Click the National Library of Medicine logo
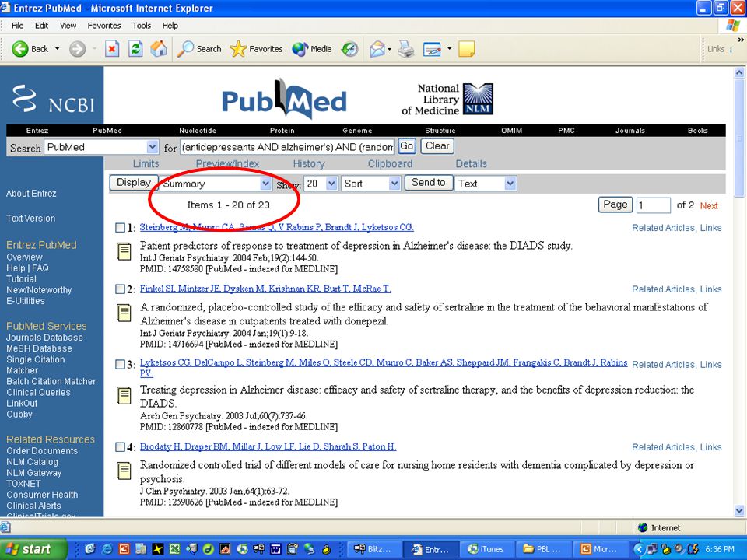Image resolution: width=747 pixels, height=560 pixels. 447,99
